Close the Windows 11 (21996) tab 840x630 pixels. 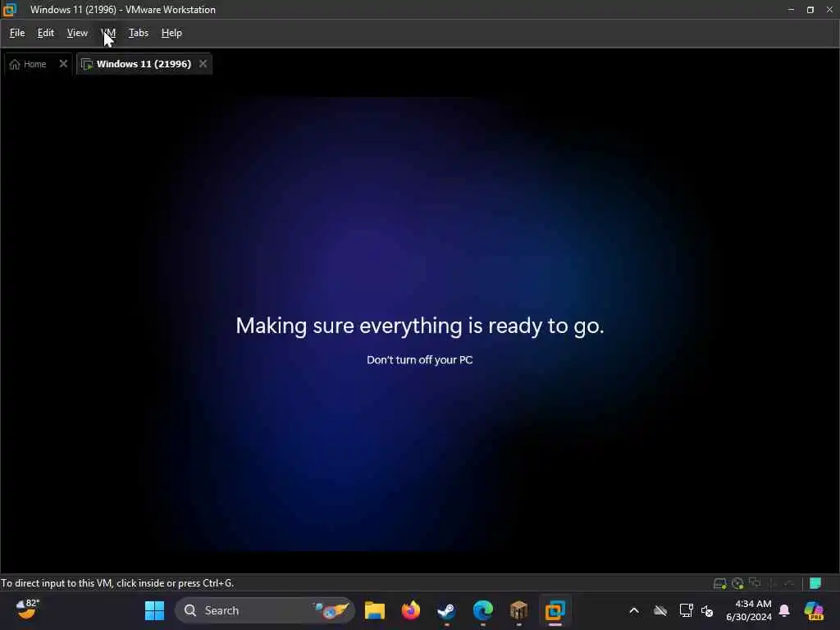coord(203,64)
